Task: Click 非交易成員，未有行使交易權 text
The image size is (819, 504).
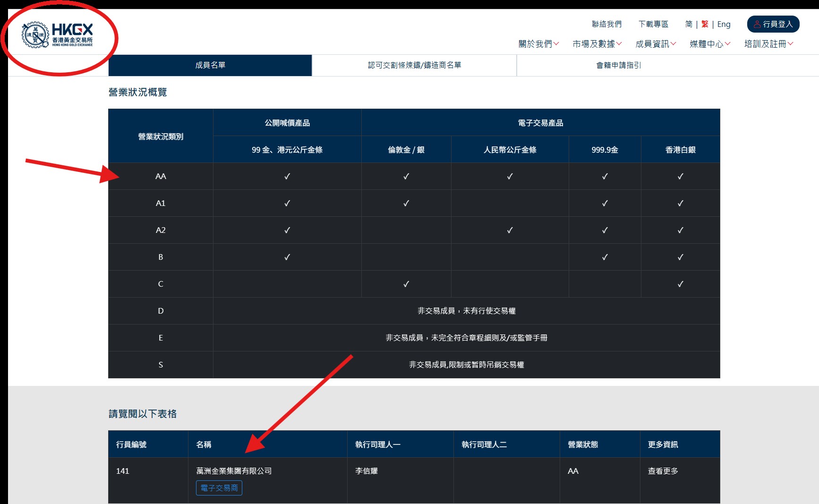Action: (467, 311)
